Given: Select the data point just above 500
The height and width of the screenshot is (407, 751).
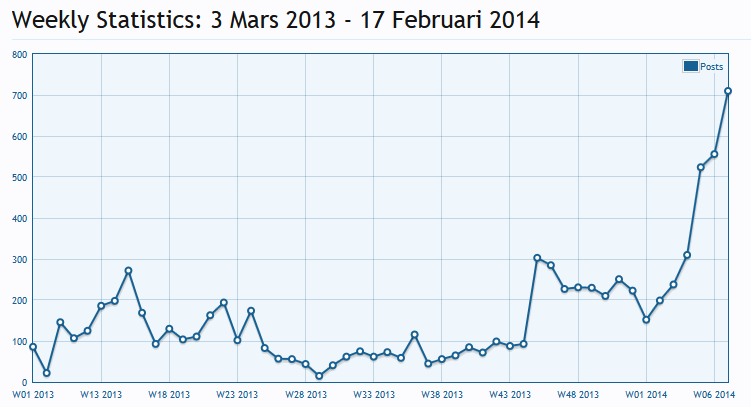Looking at the screenshot, I should click(x=701, y=167).
